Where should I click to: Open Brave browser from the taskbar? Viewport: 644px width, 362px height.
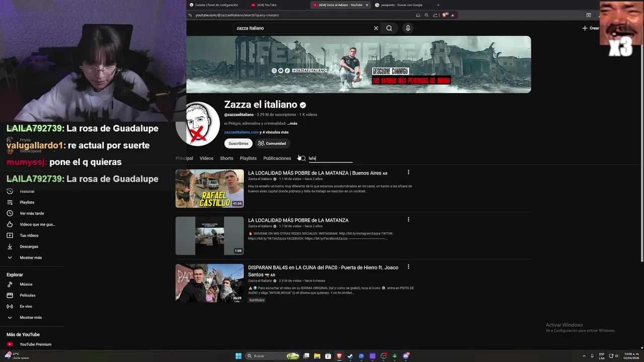pos(339,356)
